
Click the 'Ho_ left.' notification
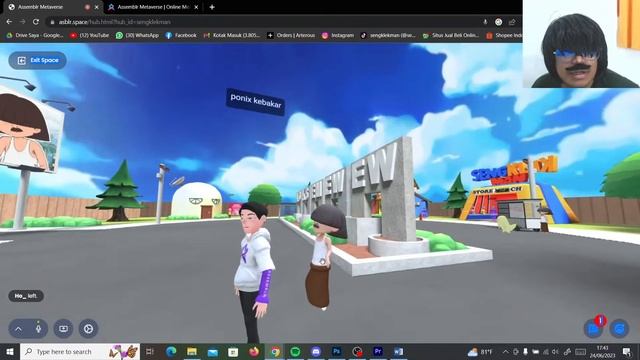[x=26, y=296]
